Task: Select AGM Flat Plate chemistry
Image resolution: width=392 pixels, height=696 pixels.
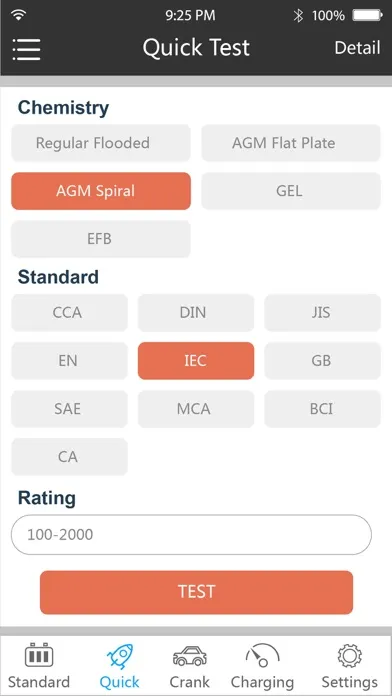Action: (x=291, y=143)
